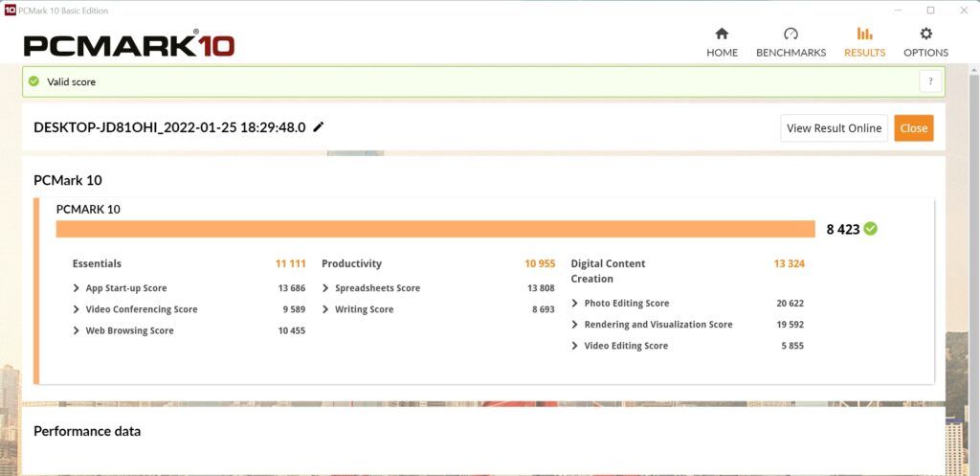Click the Essentials score 11 111
This screenshot has height=476, width=980.
pyautogui.click(x=291, y=263)
